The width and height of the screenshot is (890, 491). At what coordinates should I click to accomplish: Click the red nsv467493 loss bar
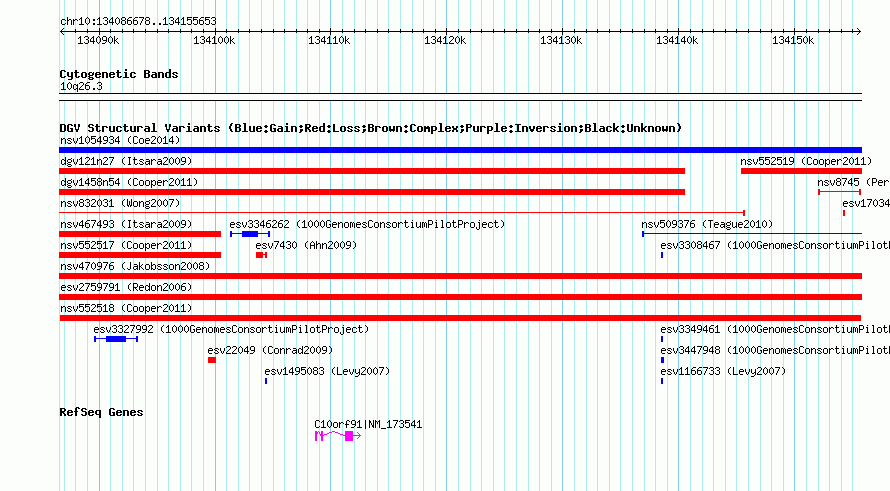click(x=140, y=234)
